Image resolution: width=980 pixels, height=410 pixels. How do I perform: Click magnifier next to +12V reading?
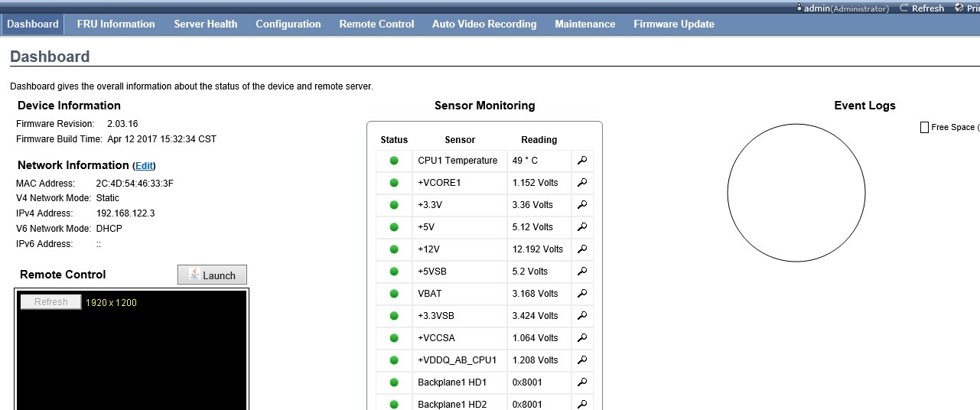[x=582, y=249]
